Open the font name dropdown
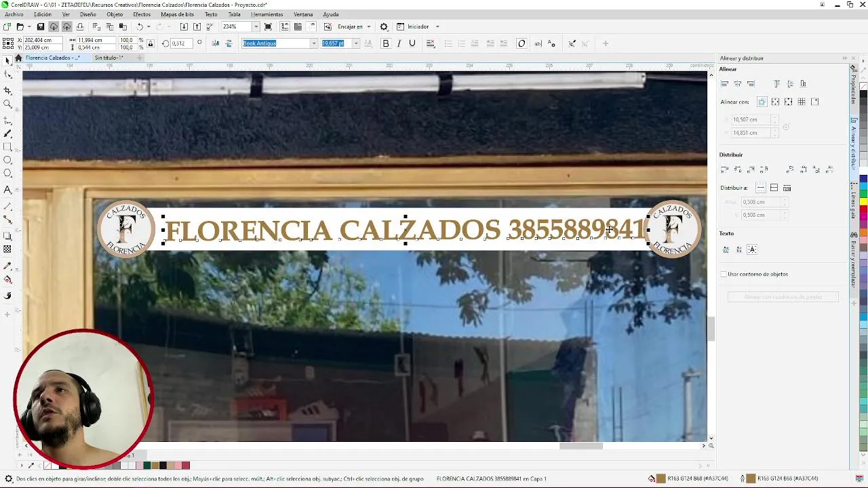 coord(313,43)
